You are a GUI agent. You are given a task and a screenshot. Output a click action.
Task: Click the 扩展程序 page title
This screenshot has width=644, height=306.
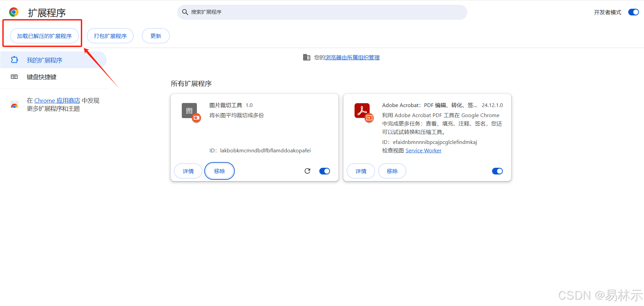pos(47,13)
